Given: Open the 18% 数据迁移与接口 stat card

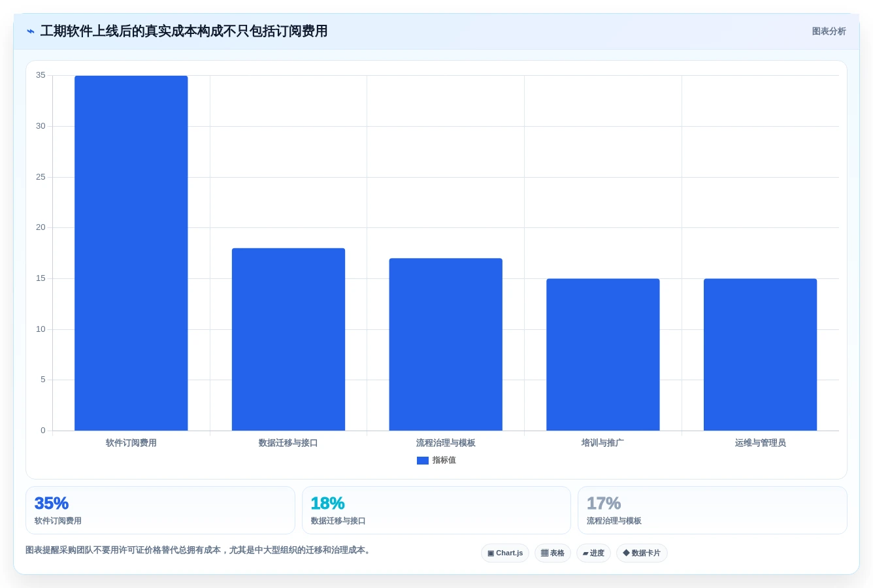Looking at the screenshot, I should tap(436, 510).
